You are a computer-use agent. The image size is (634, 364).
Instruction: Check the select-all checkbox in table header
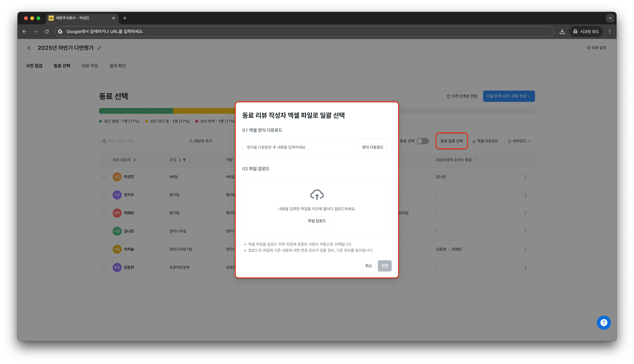103,160
